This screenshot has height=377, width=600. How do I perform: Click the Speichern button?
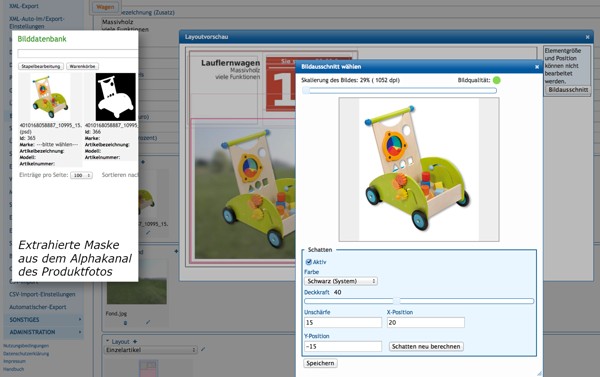coord(320,363)
